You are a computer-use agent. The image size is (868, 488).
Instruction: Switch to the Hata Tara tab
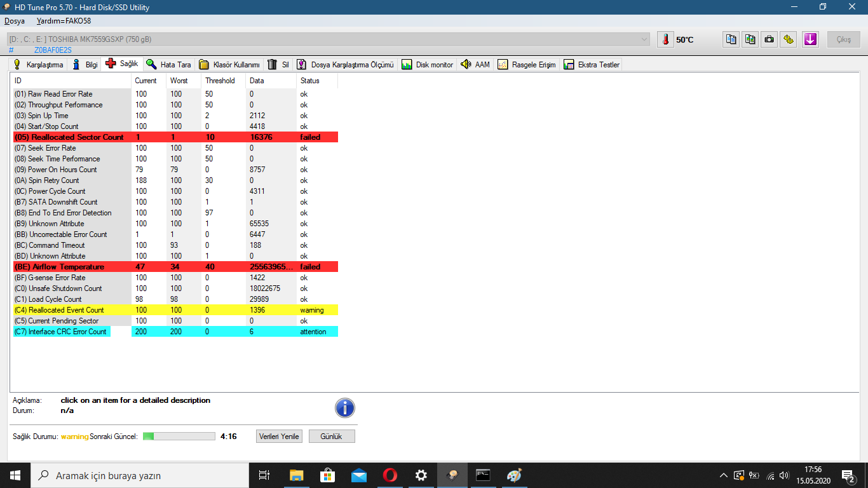coord(169,65)
